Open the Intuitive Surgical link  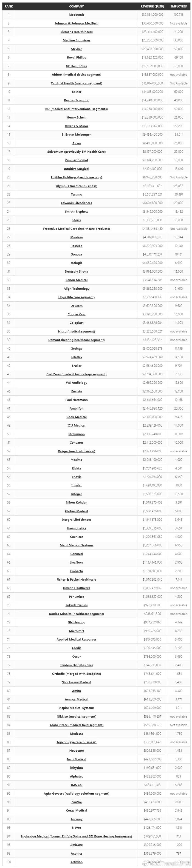point(77,169)
